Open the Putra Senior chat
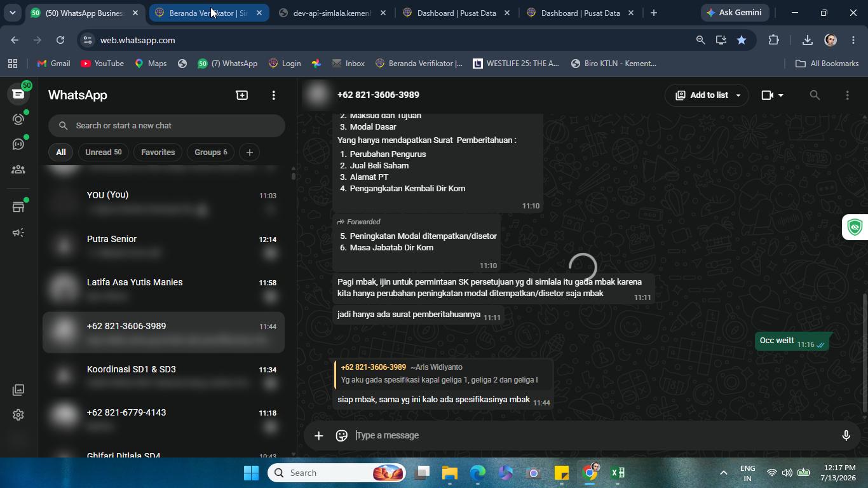This screenshot has width=868, height=488. tap(163, 246)
